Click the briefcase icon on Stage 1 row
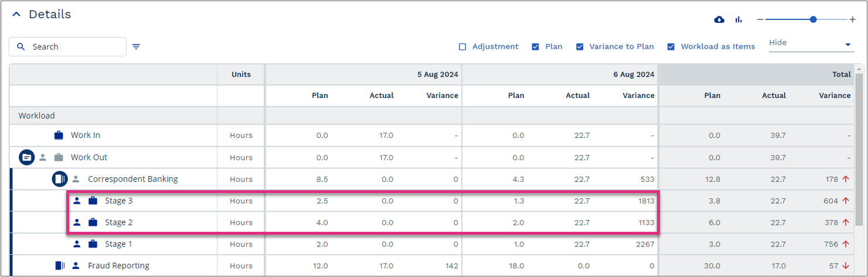The image size is (868, 277). (x=93, y=244)
